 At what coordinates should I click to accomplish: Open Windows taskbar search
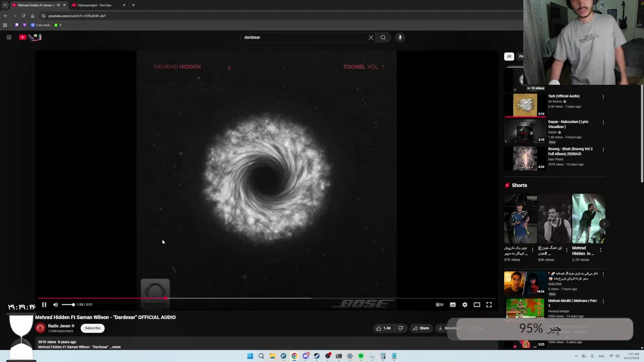[261, 356]
